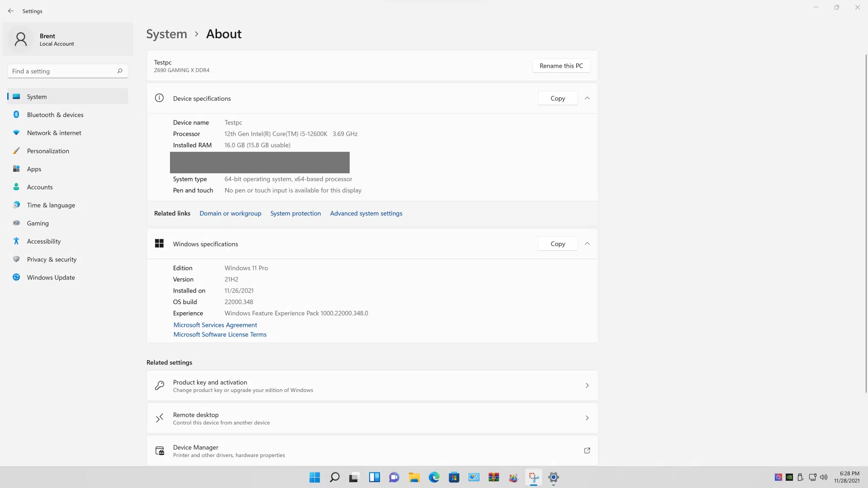Launch Microsoft Edge from the taskbar
This screenshot has width=868, height=488.
click(434, 477)
